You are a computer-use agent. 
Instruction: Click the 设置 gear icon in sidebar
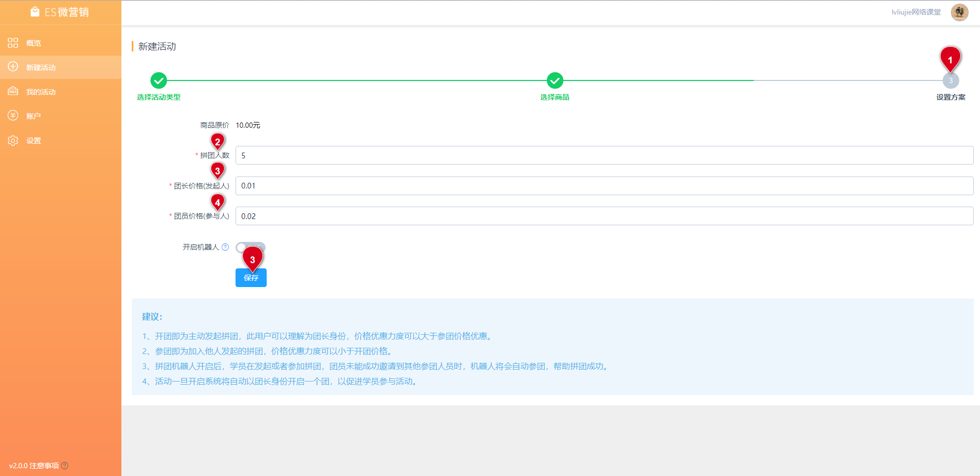(x=13, y=140)
